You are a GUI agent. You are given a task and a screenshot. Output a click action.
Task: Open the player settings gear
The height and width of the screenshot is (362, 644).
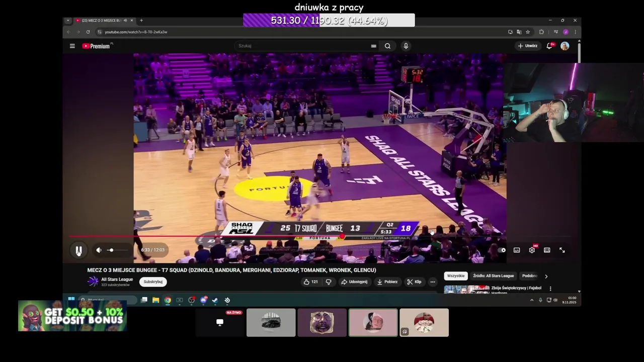click(532, 250)
